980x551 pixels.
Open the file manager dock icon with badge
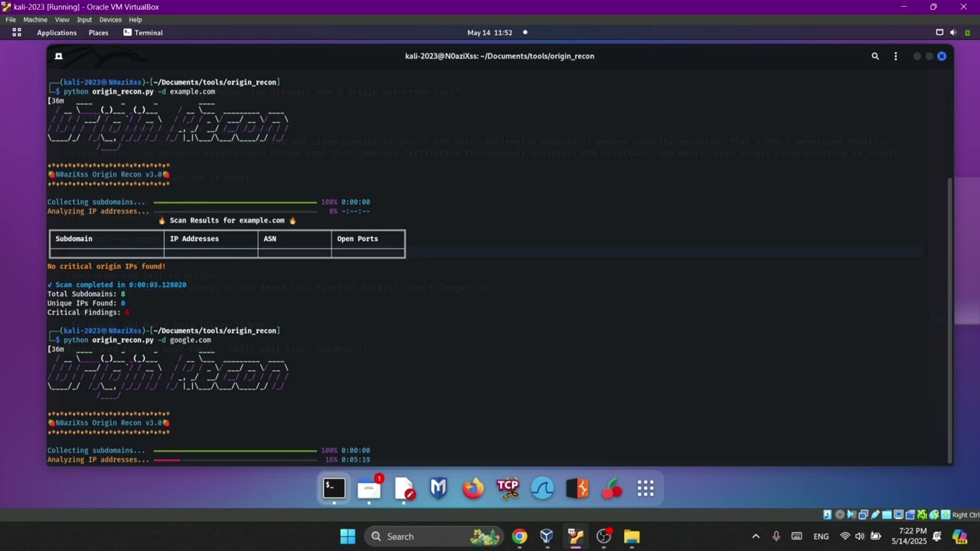pos(369,488)
